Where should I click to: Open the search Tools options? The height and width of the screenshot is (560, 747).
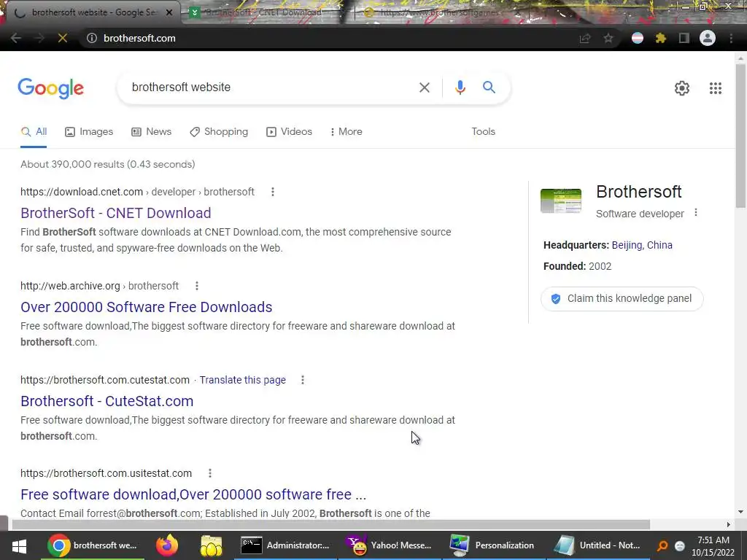[x=483, y=132]
